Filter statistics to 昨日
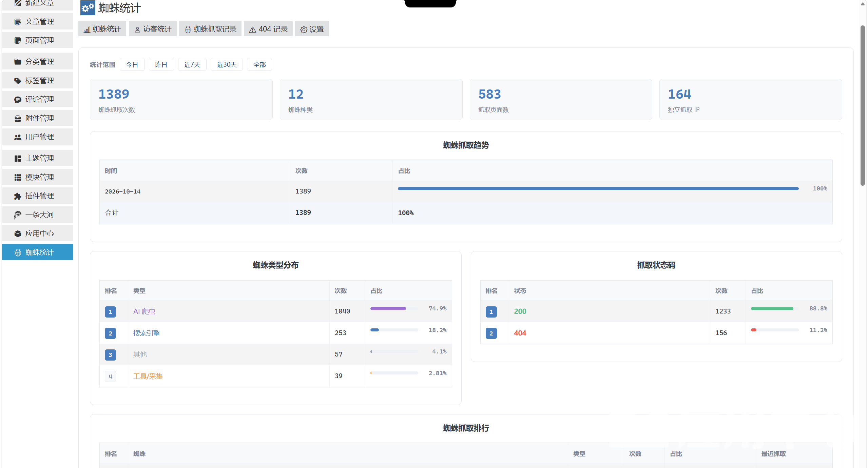Image resolution: width=868 pixels, height=468 pixels. pyautogui.click(x=161, y=64)
